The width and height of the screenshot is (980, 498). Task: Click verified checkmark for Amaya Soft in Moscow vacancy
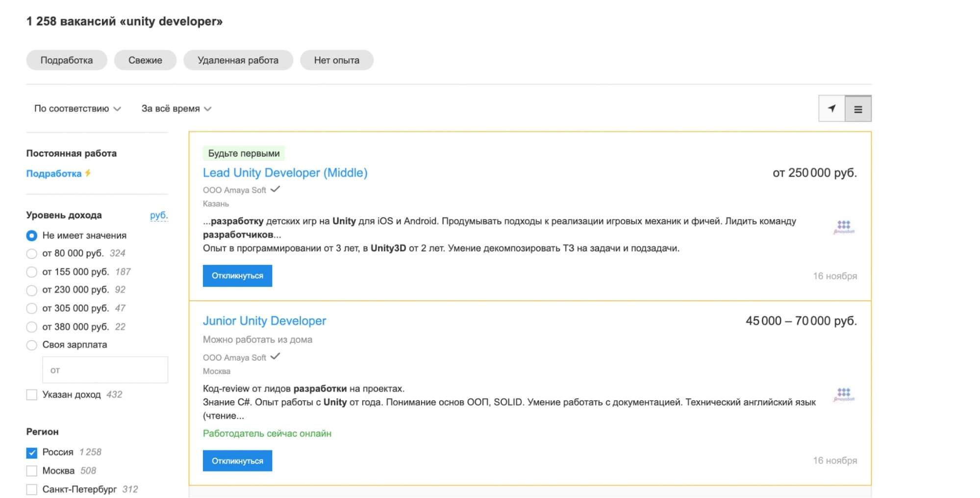click(275, 357)
